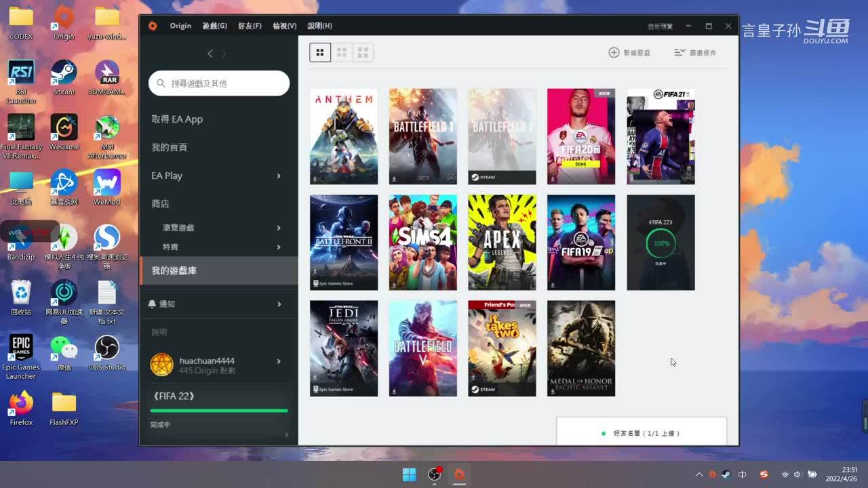Open the 3DMGAME RAR archive icon
The image size is (868, 488).
point(107,77)
